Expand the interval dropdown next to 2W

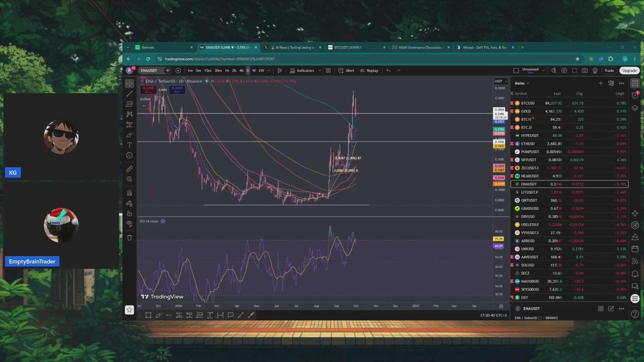tap(269, 71)
